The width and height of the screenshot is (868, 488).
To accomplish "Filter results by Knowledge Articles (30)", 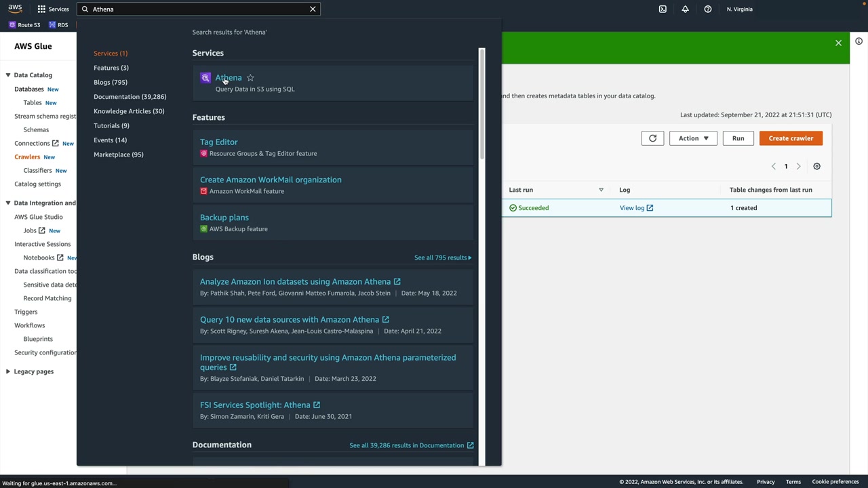I will click(x=129, y=111).
